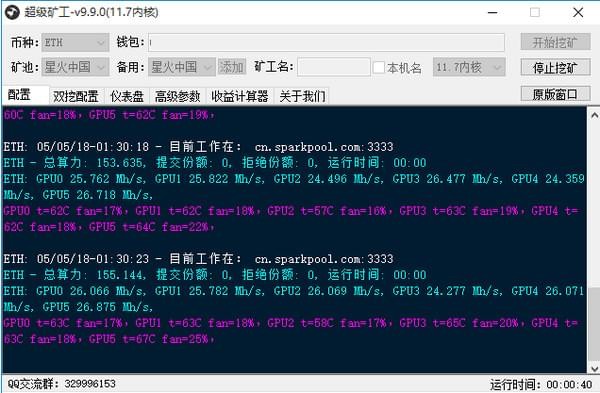Click the log scrollbar thumb
600x393 pixels.
tap(594, 323)
